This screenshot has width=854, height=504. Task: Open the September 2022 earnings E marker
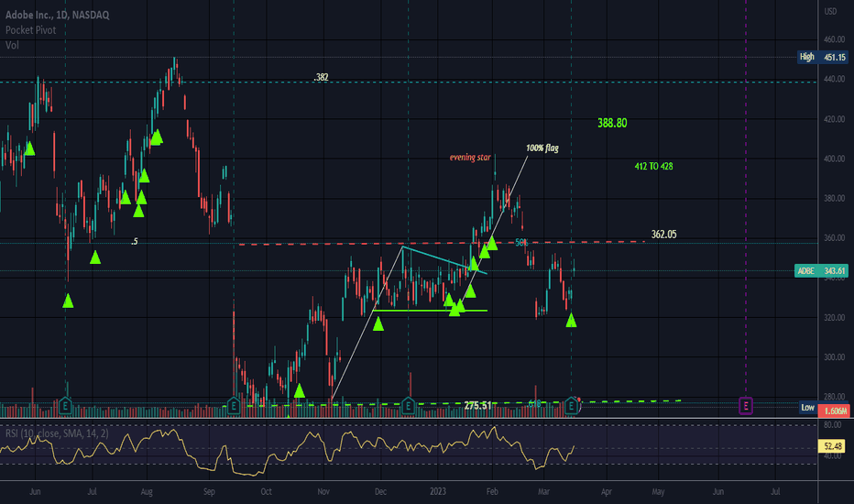pyautogui.click(x=234, y=406)
